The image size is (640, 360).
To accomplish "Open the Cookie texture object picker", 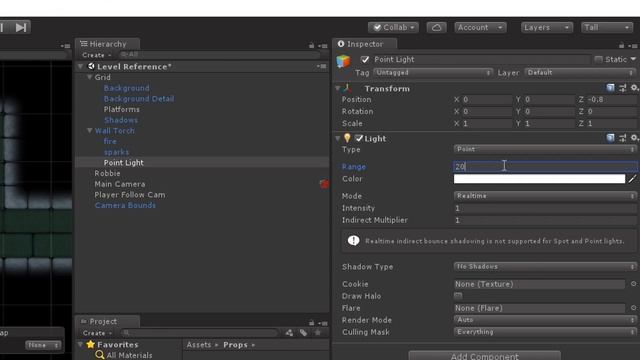I will (633, 284).
